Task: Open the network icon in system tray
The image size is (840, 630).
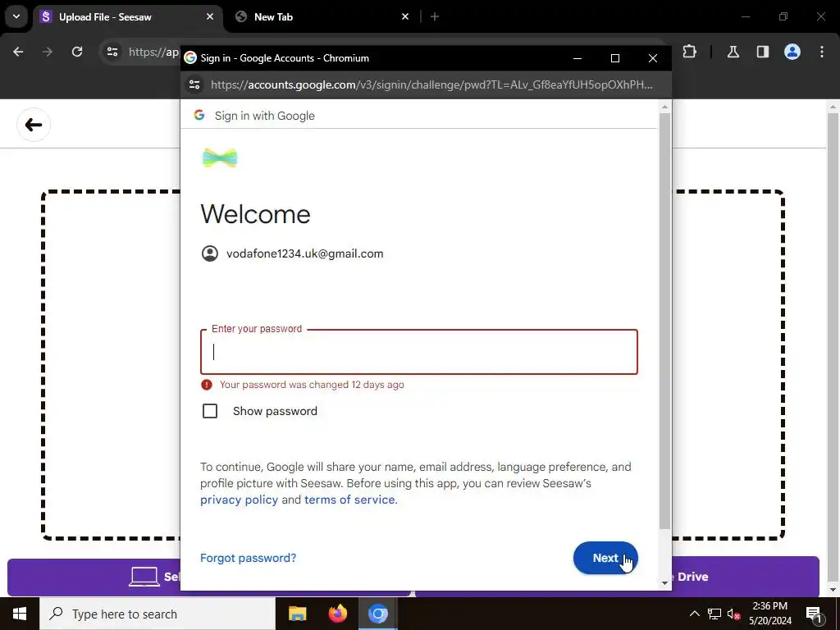Action: tap(714, 614)
